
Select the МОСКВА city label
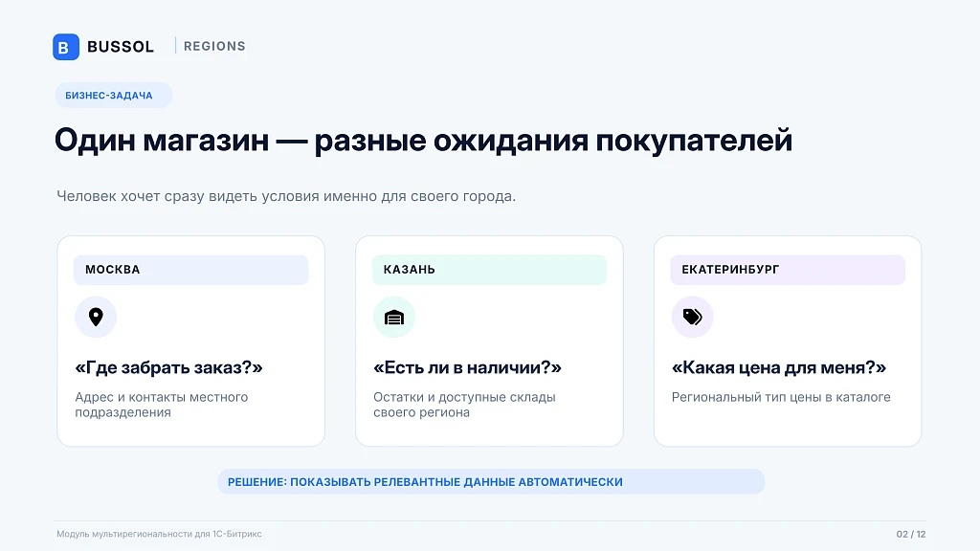pos(190,270)
